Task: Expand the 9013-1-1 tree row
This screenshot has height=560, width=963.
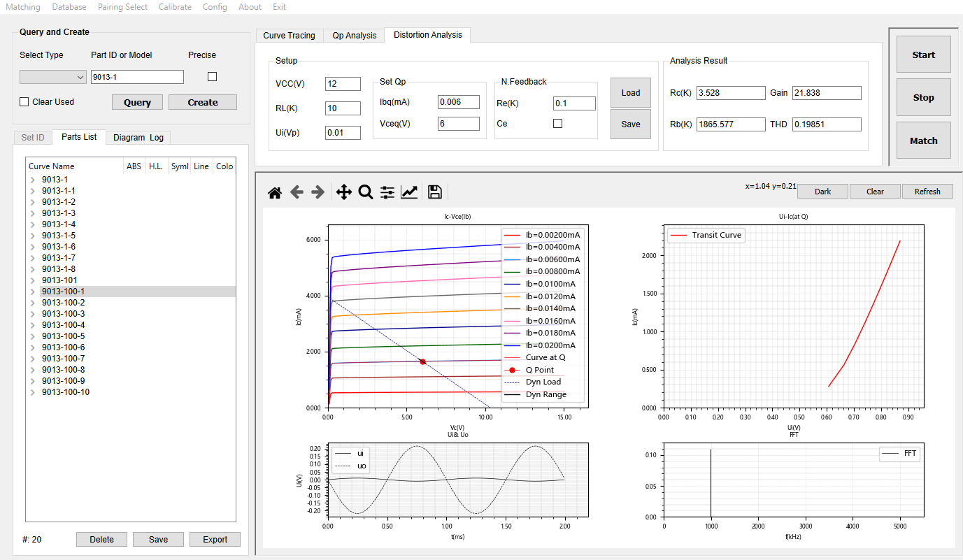Action: point(32,191)
